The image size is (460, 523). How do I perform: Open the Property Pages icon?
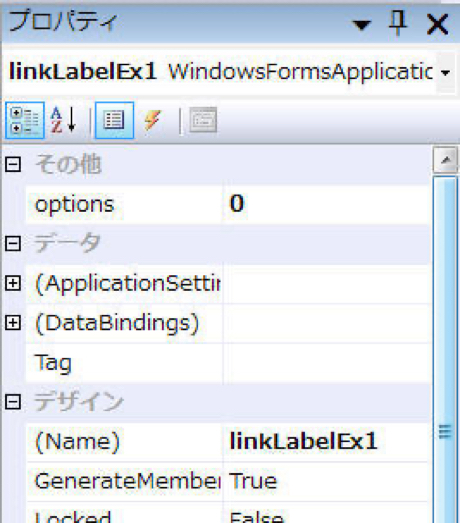point(203,120)
